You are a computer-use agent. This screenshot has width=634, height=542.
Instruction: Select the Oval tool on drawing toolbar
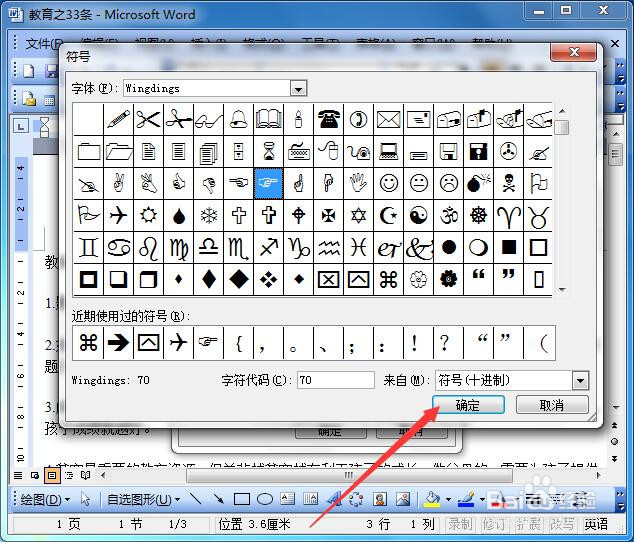click(265, 499)
